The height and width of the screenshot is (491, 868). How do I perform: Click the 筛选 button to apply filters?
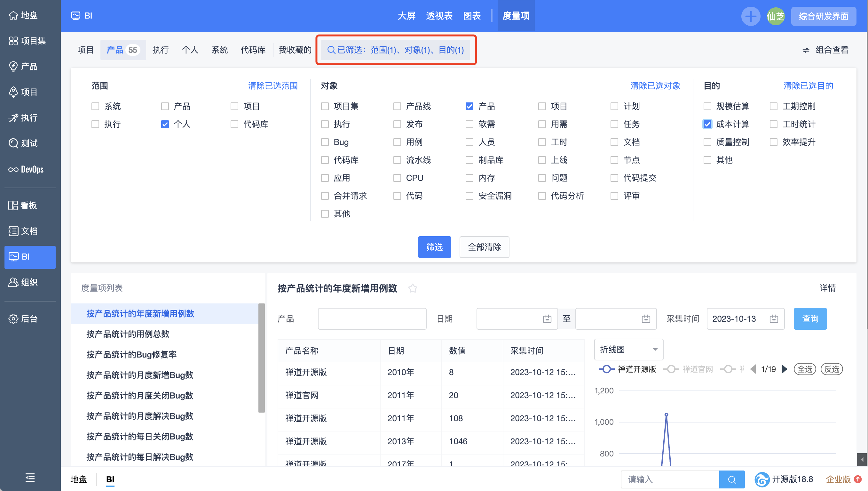pos(434,247)
